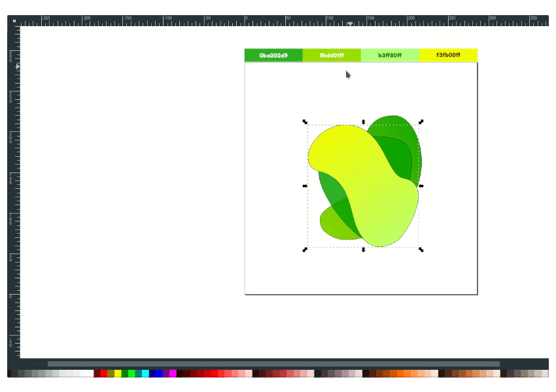Screen dimensions: 556x392
Task: Click the bottom-middle scale handle
Action: pos(364,250)
